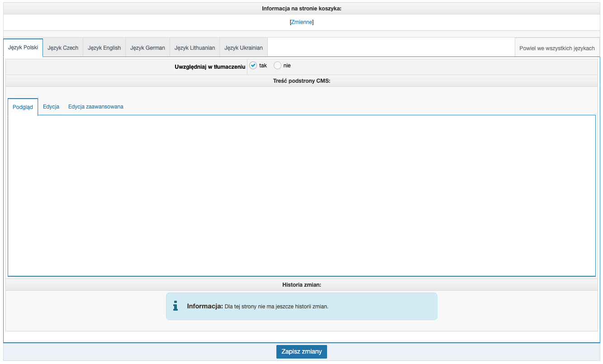Viewport: 603px width, 364px height.
Task: Switch to the Podgląd view tab
Action: click(23, 107)
